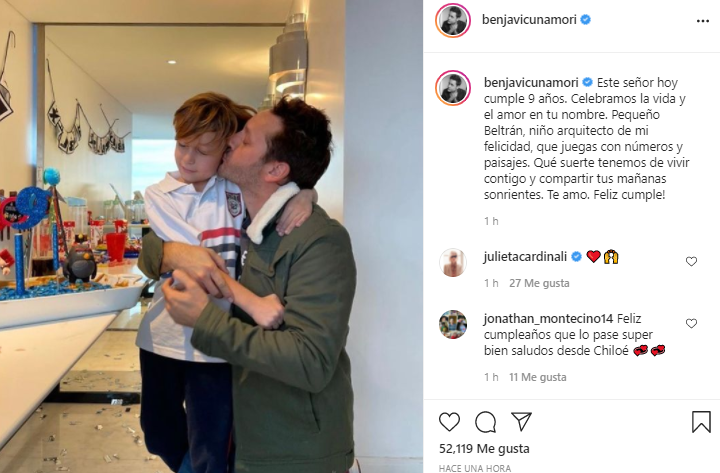Click the post photo of father and son
This screenshot has height=473, width=720.
211,236
